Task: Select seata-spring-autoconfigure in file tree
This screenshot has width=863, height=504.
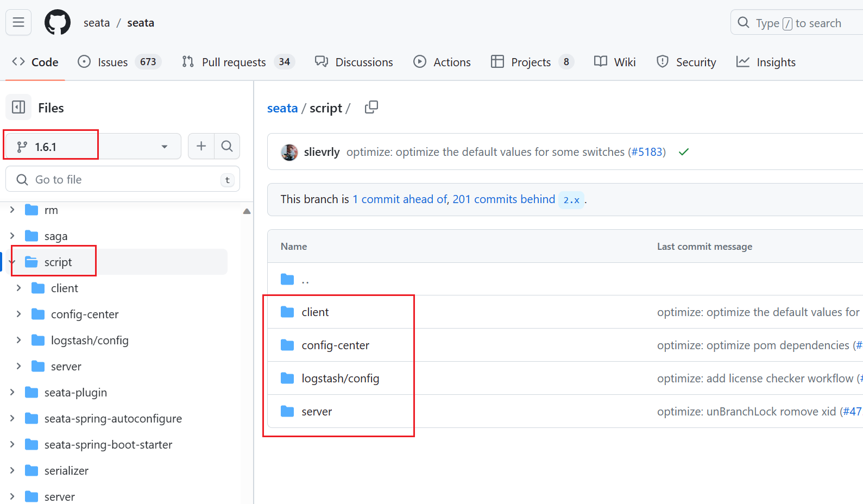Action: coord(113,418)
